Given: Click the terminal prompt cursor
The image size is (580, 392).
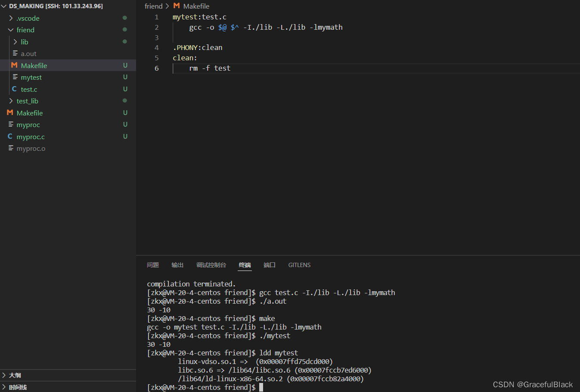Looking at the screenshot, I should coord(261,387).
